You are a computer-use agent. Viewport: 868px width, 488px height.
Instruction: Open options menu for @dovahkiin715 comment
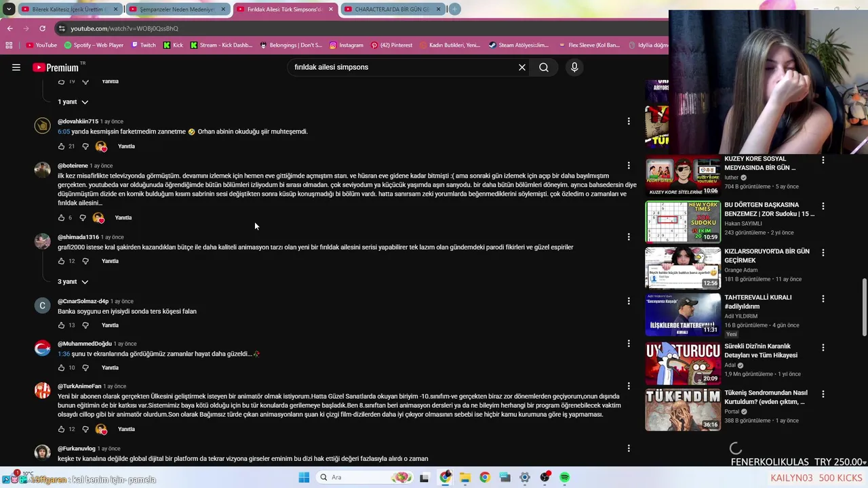pyautogui.click(x=629, y=121)
